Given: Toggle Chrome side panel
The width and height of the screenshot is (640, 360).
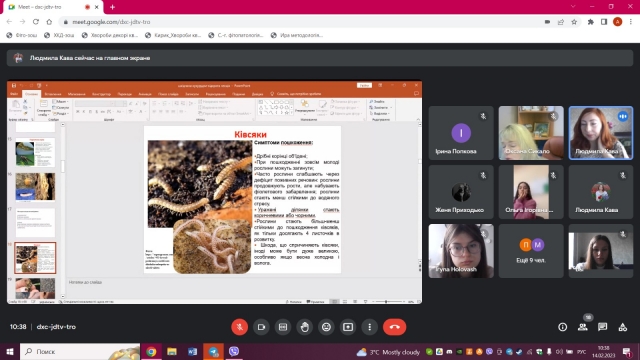Looking at the screenshot, I should coord(604,22).
